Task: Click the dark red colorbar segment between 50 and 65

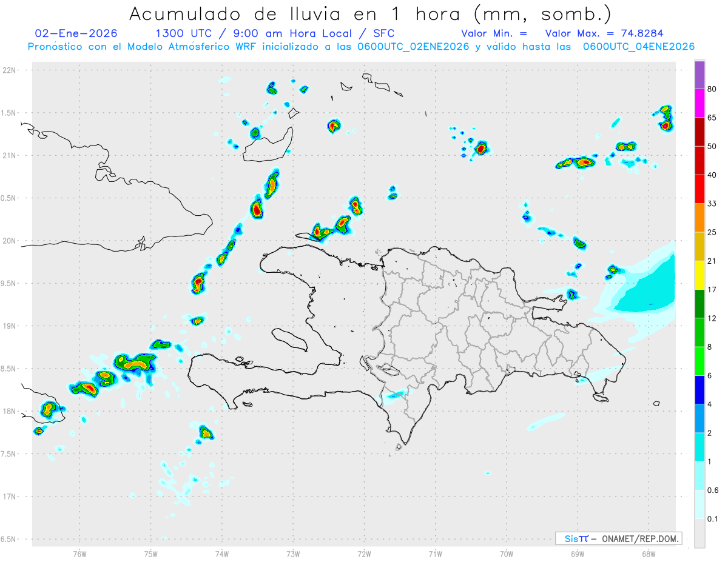Action: coord(699,132)
